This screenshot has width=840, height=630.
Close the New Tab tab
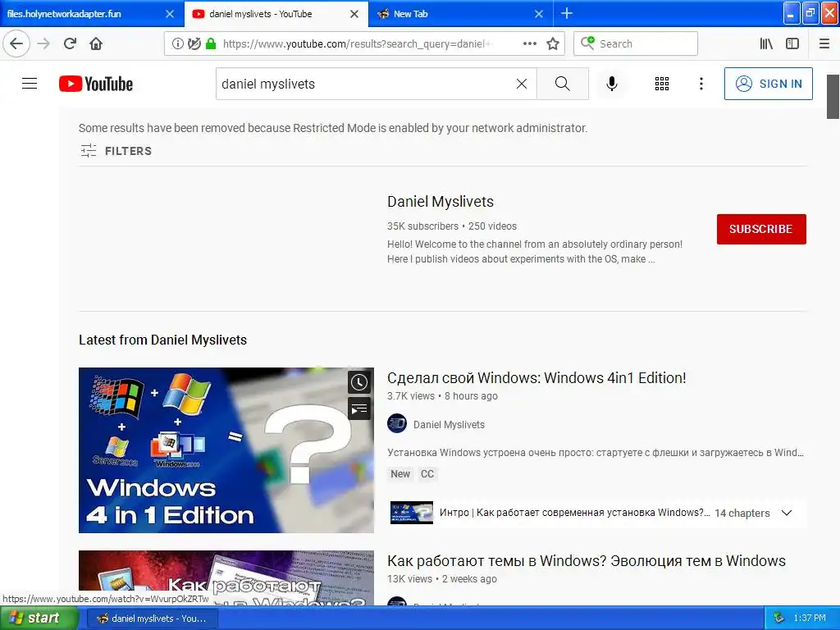(539, 14)
